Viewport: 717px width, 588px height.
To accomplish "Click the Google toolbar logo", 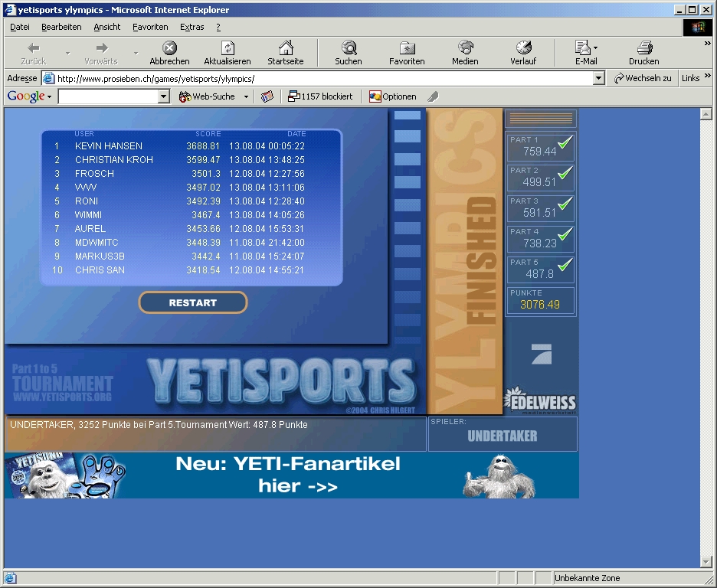I will coord(25,96).
